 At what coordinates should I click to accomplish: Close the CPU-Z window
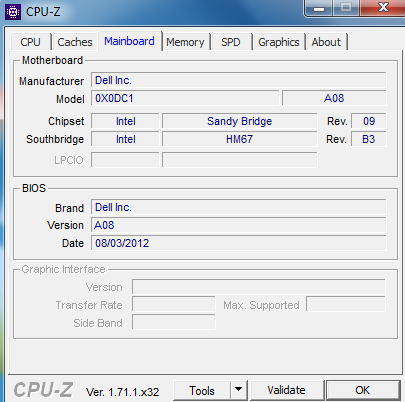383,8
